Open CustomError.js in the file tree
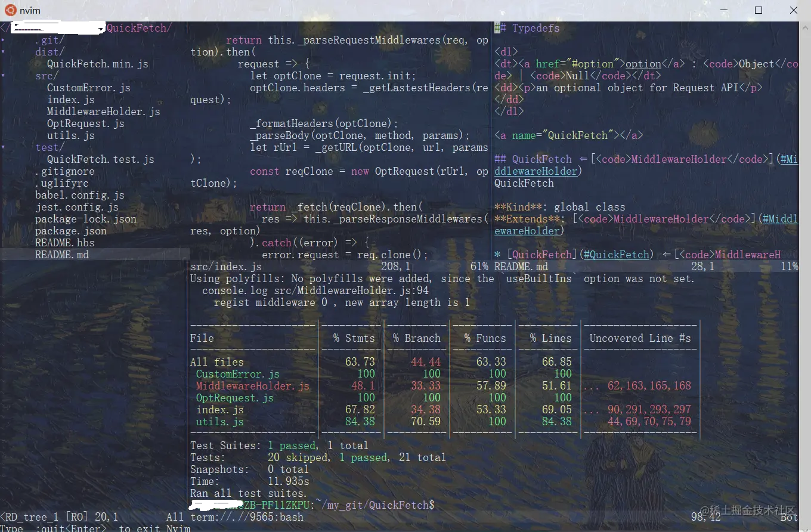Viewport: 811px width, 532px height. coord(89,88)
